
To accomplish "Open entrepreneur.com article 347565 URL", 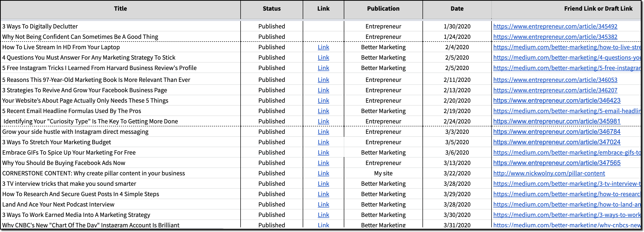I will 557,163.
